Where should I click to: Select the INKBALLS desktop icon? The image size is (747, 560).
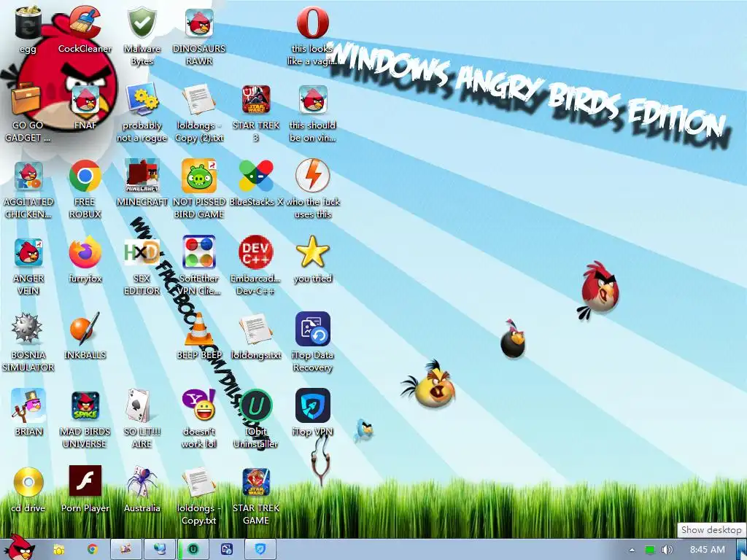point(85,329)
